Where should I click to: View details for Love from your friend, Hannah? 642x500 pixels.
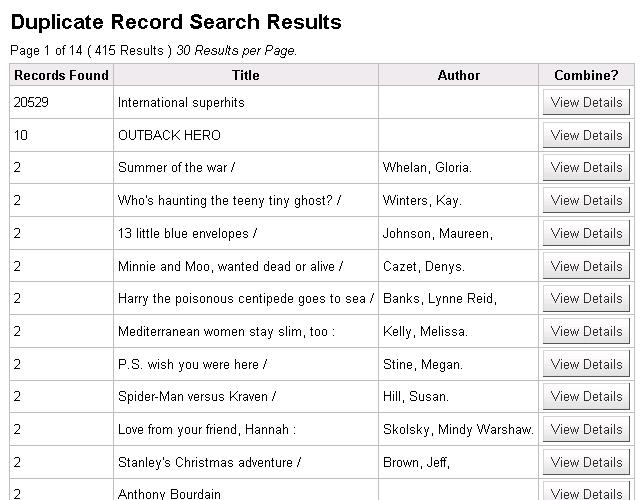(x=586, y=429)
